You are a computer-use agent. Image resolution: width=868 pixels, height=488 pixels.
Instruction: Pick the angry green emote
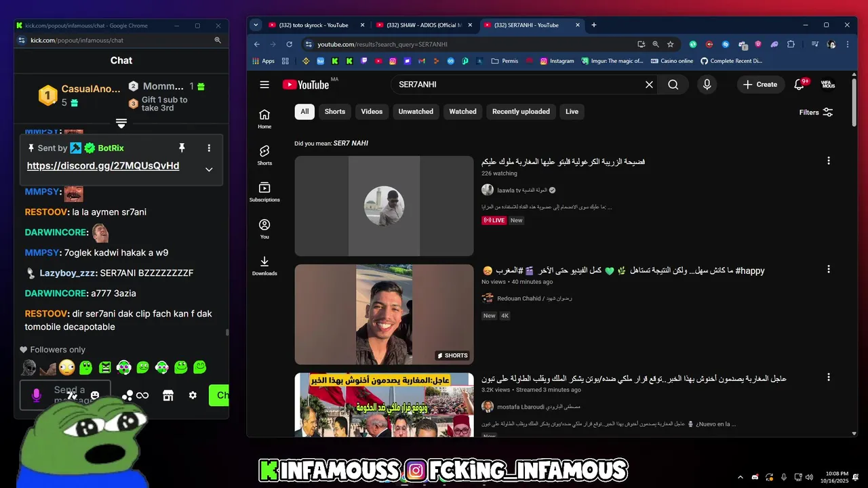pyautogui.click(x=104, y=367)
